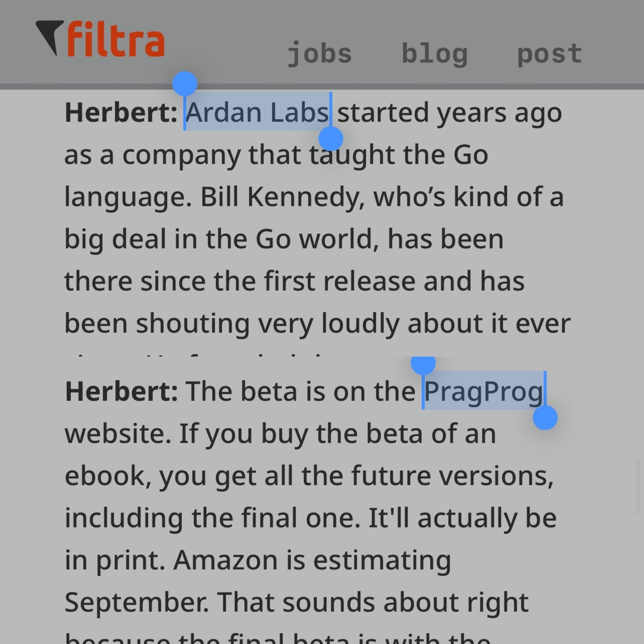Tap selection end handle below Ardan Labs

pos(331,138)
